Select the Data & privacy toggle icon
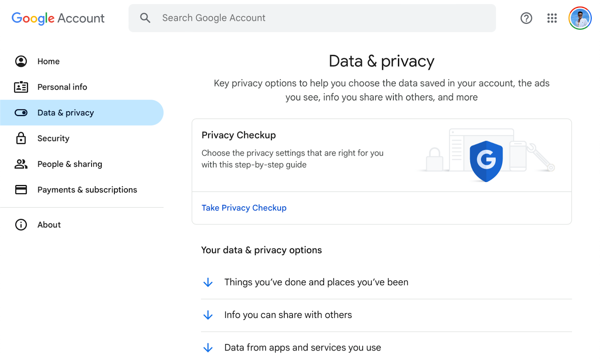Screen dimensions: 600x364 (21, 113)
